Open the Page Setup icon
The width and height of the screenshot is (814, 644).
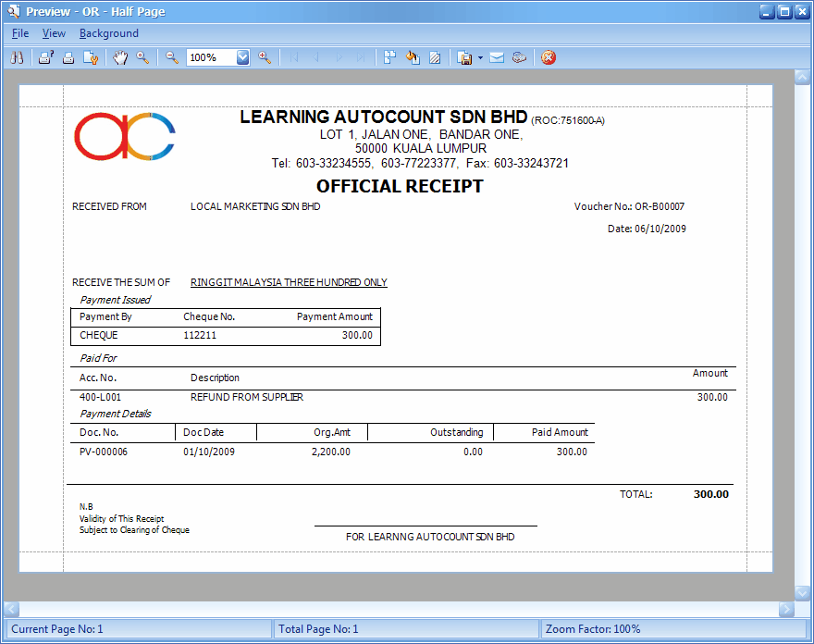point(91,57)
